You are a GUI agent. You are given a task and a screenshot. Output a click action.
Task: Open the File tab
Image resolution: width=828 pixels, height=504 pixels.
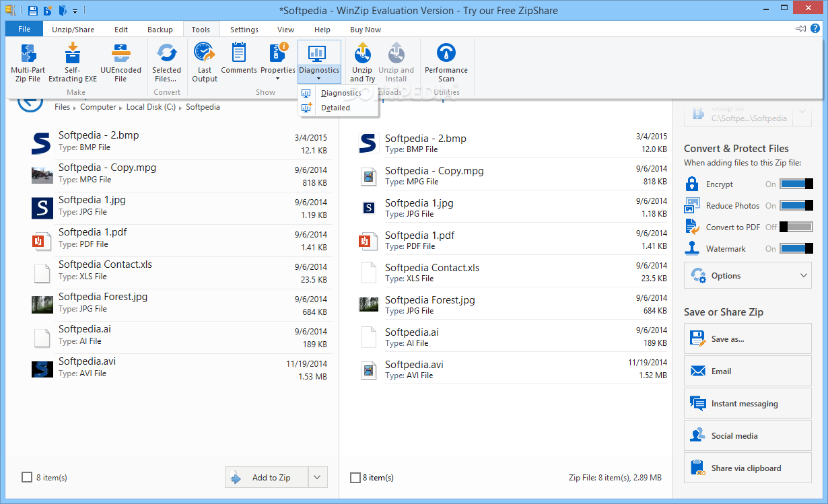(x=24, y=30)
